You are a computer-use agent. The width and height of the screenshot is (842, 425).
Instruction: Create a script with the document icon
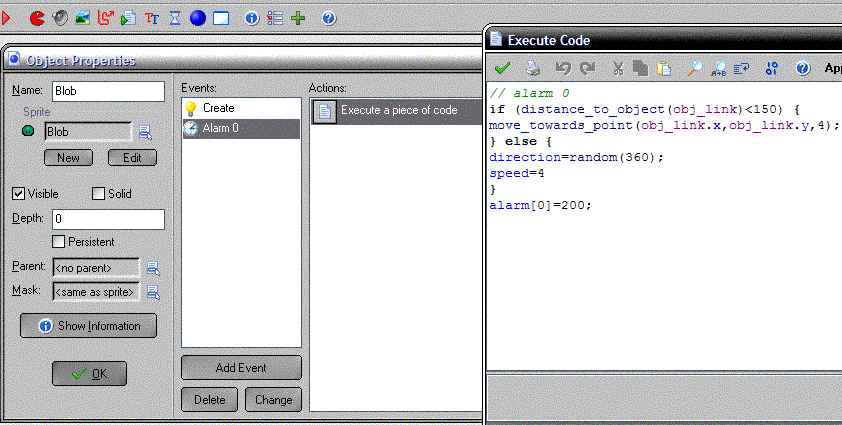point(128,18)
